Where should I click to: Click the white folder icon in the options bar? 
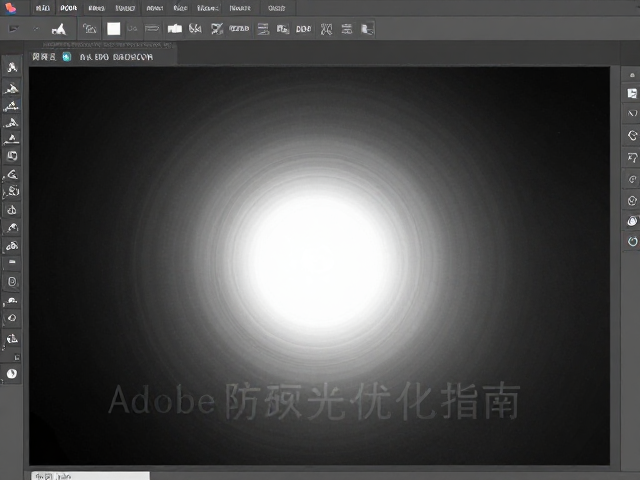(175, 29)
